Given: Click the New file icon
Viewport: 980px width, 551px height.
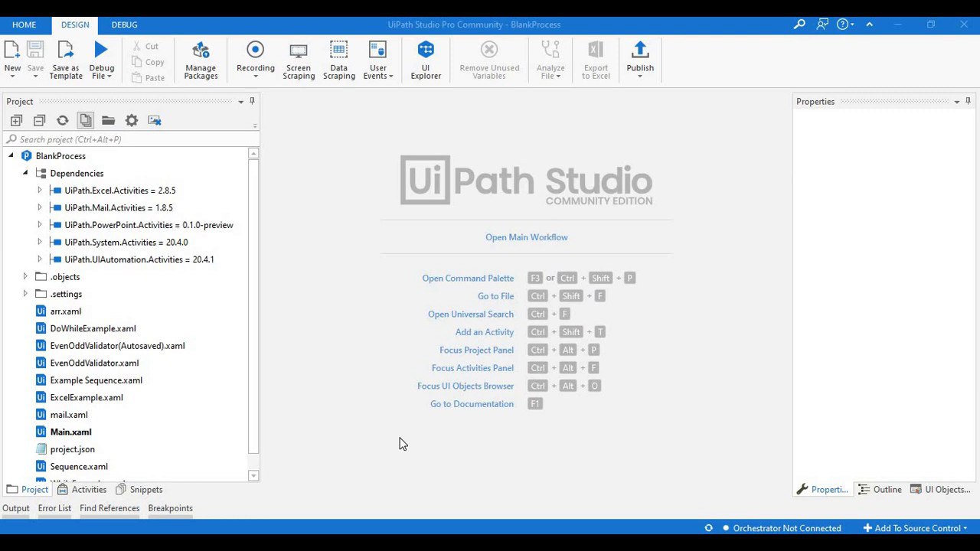Looking at the screenshot, I should pyautogui.click(x=12, y=51).
